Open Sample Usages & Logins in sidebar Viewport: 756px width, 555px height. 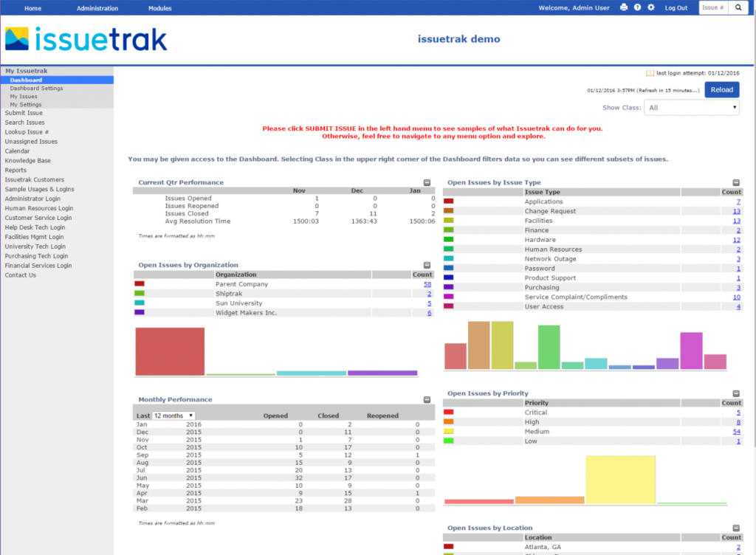click(40, 190)
